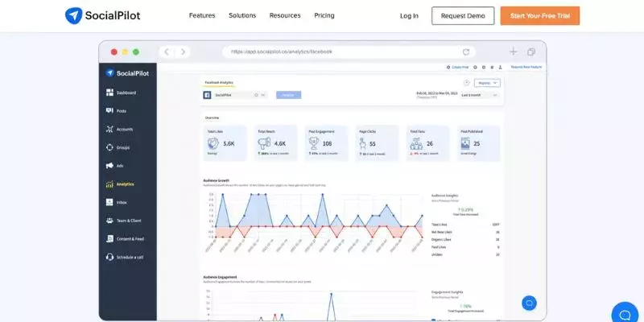Open the Accounts icon in the sidebar
The height and width of the screenshot is (322, 644).
pos(109,129)
